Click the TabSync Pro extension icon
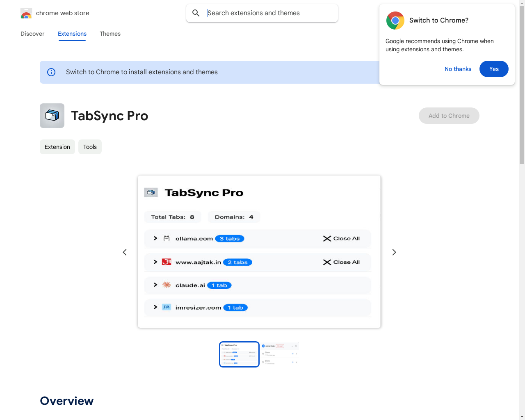Image resolution: width=525 pixels, height=420 pixels. (x=52, y=116)
